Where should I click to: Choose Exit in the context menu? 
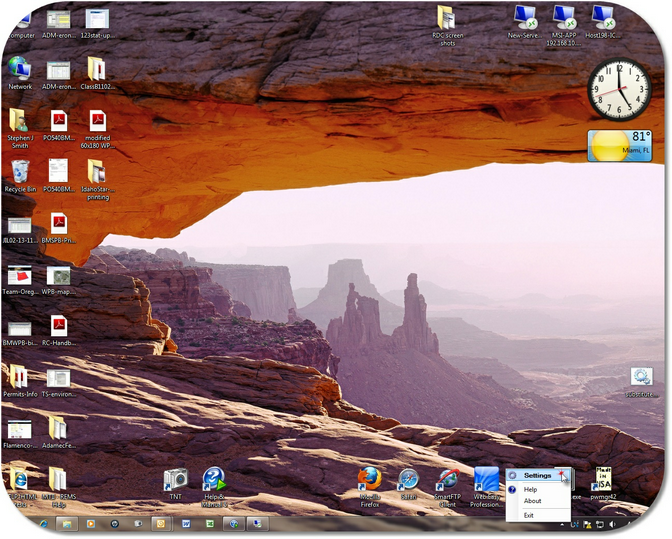pos(529,515)
